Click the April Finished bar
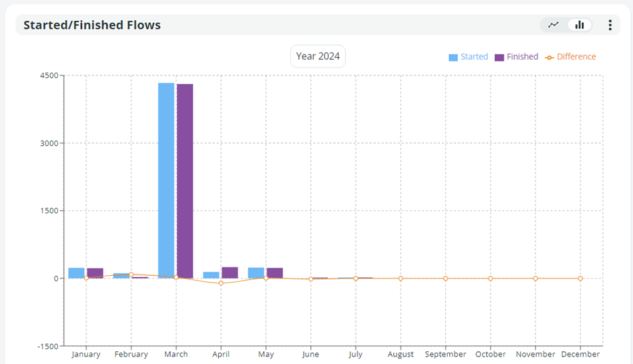633x364 pixels. pyautogui.click(x=230, y=272)
